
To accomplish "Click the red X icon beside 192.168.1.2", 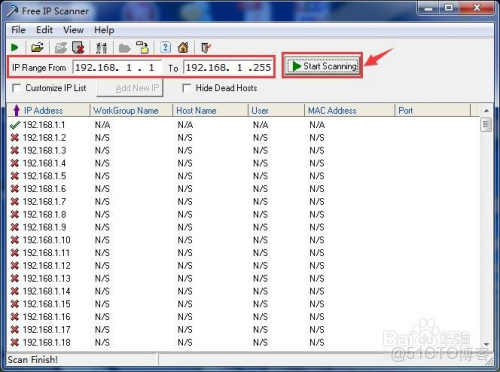I will [15, 138].
